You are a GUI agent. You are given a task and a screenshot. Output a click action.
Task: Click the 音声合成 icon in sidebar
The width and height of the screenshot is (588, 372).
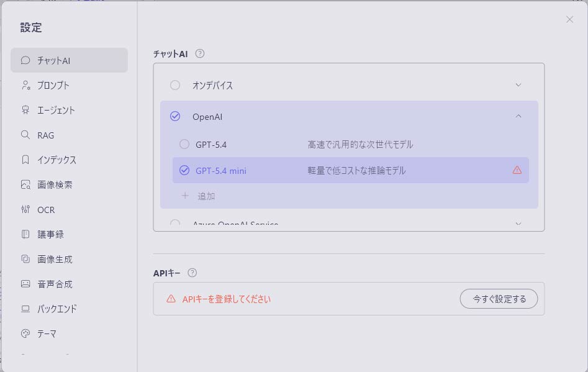click(25, 284)
